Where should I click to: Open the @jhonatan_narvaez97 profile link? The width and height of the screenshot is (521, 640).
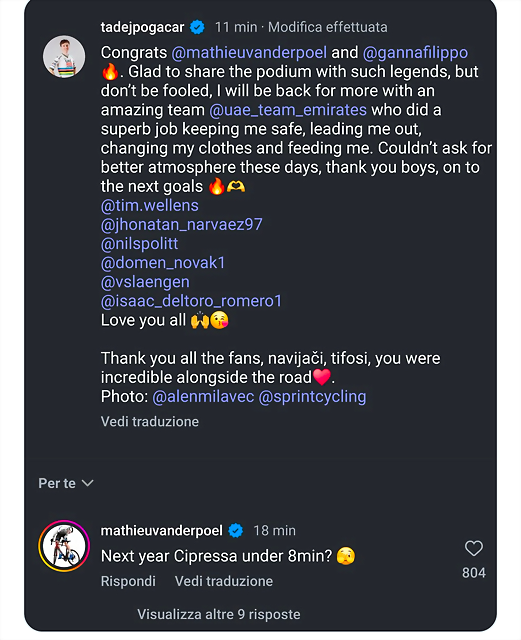point(182,225)
